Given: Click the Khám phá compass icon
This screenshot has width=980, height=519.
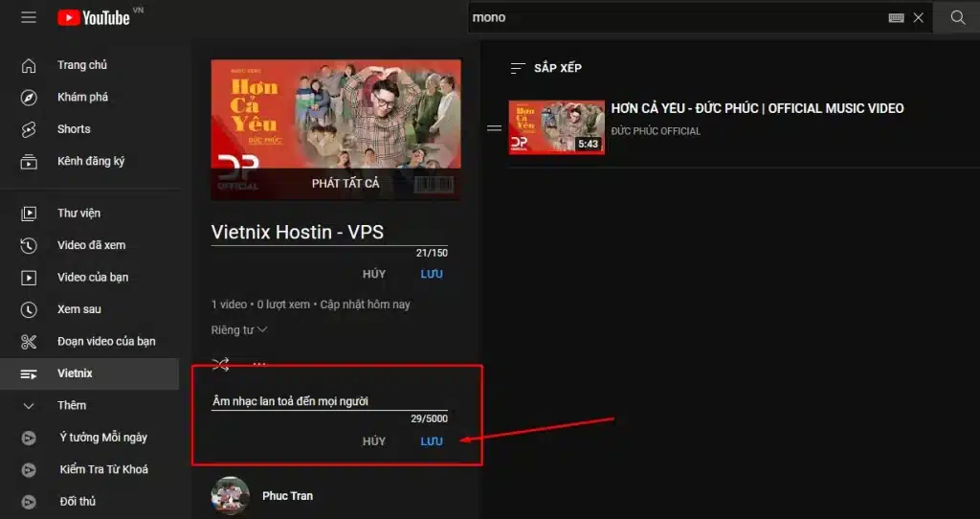Looking at the screenshot, I should (x=29, y=98).
